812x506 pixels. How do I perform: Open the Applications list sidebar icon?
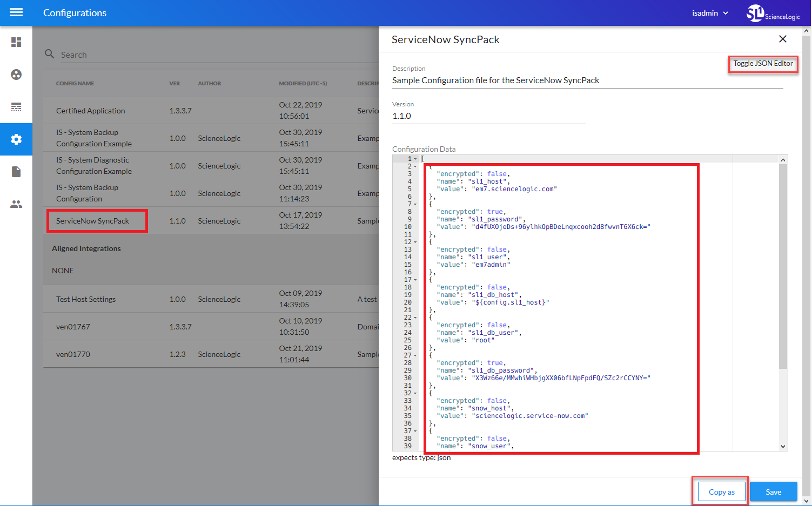click(x=16, y=107)
